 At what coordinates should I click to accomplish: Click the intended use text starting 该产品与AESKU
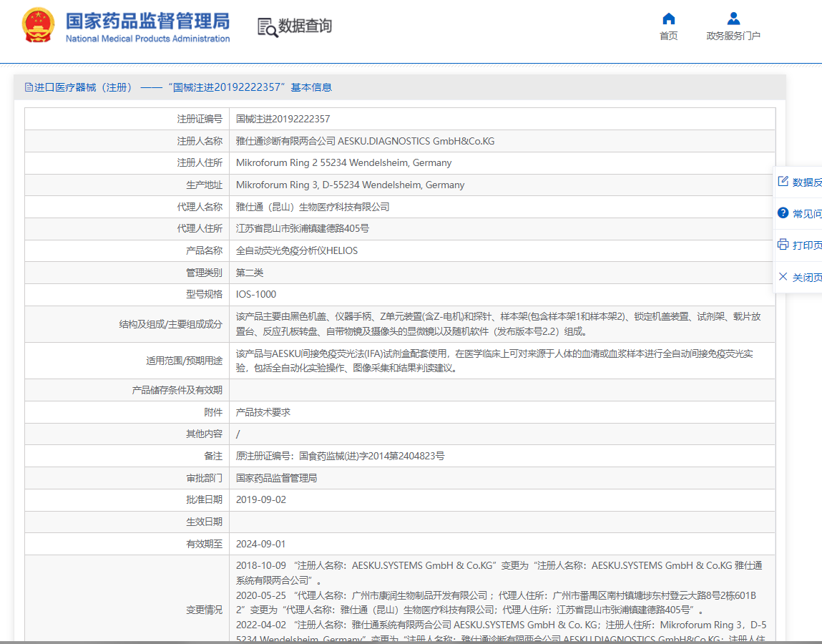(494, 361)
